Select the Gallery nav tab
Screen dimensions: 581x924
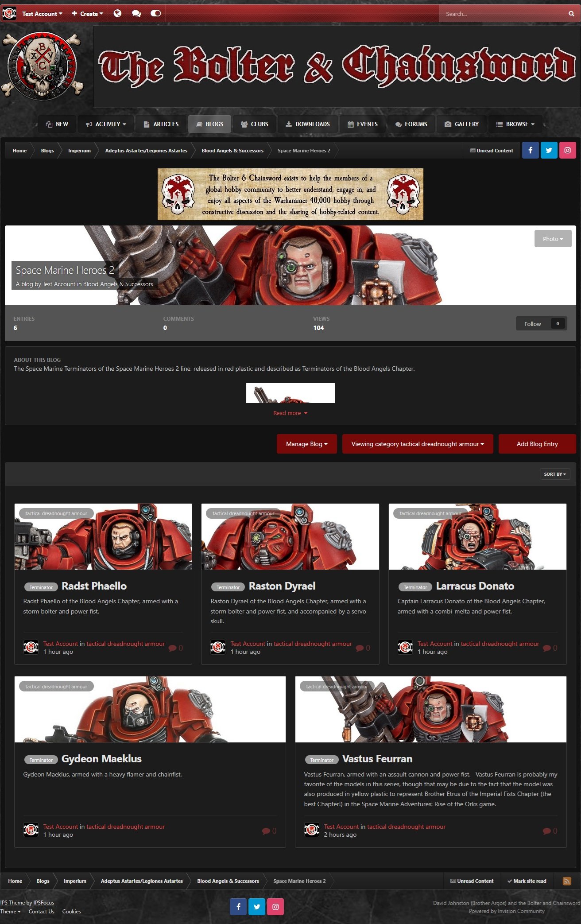[461, 124]
